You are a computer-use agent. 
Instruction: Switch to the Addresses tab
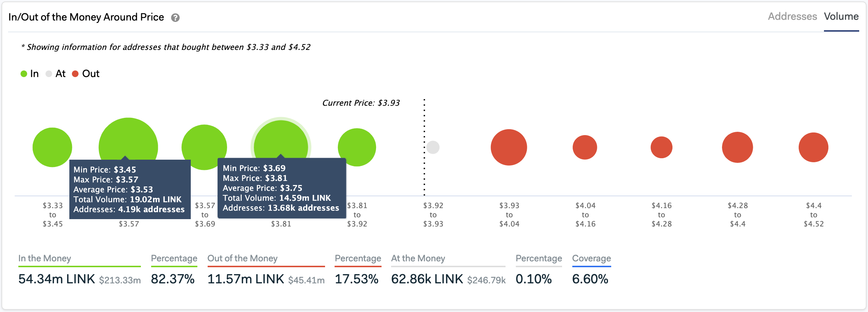pyautogui.click(x=792, y=17)
